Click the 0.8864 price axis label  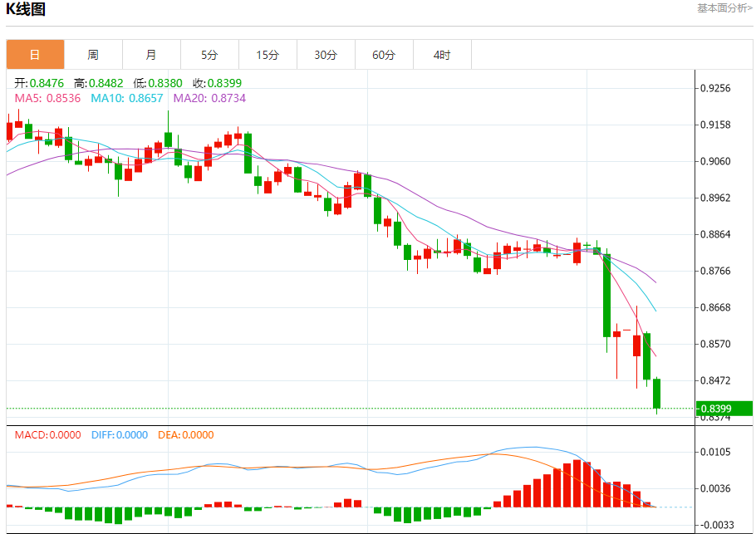[x=715, y=234]
